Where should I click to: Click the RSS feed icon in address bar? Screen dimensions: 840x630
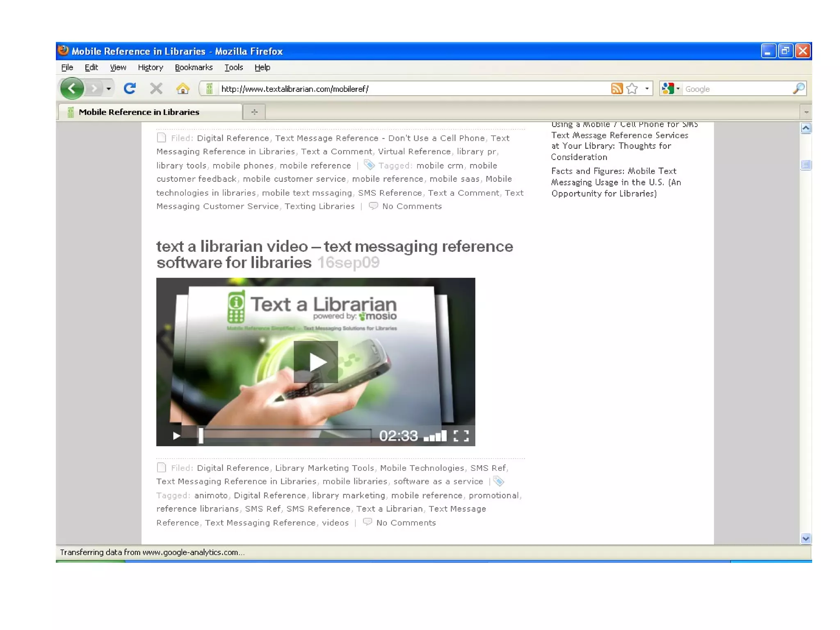coord(616,88)
